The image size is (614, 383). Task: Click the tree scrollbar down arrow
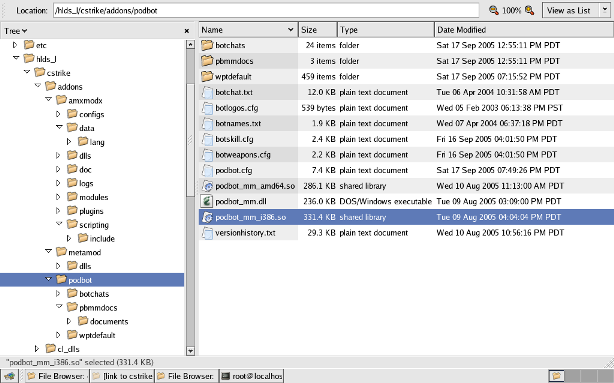(x=190, y=351)
